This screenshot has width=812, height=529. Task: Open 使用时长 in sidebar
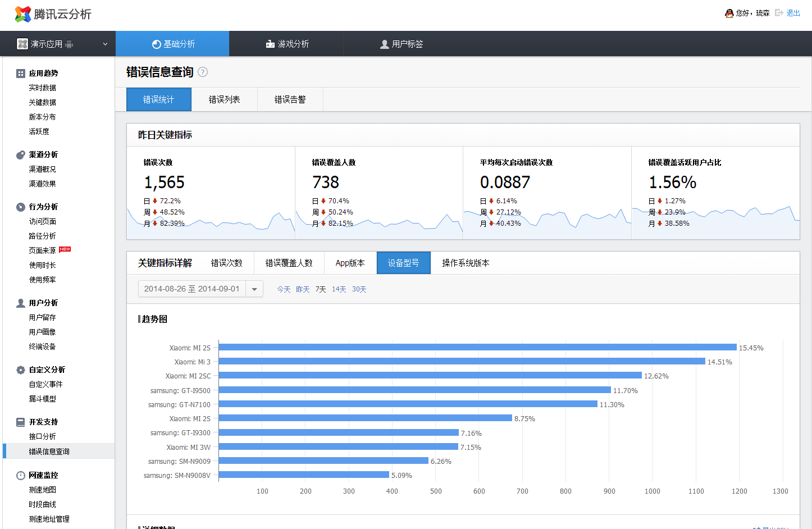(43, 266)
